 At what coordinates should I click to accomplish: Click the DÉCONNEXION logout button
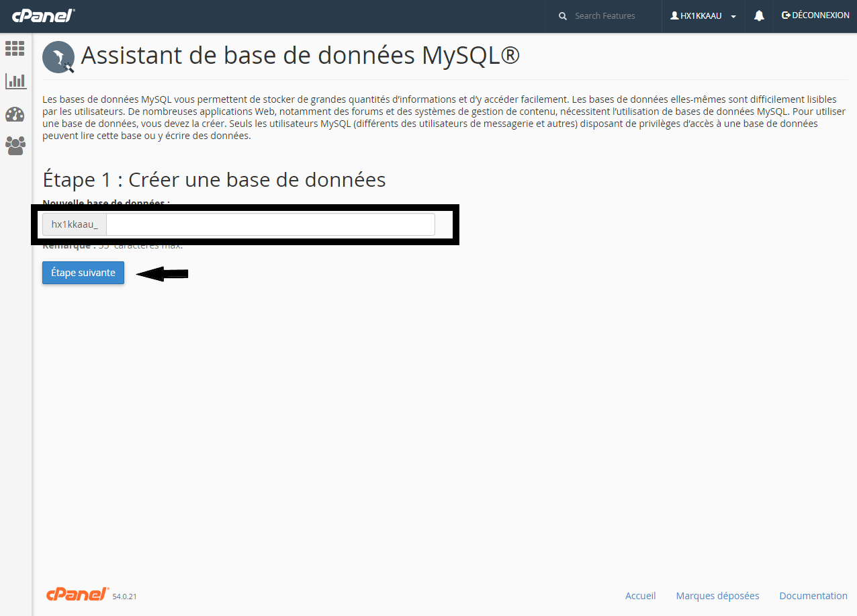(815, 15)
